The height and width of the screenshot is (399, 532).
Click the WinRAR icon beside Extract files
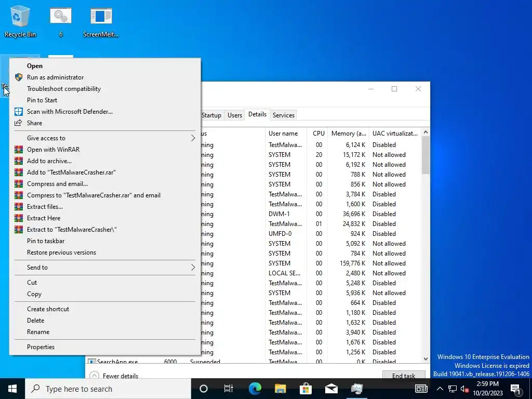click(x=19, y=207)
